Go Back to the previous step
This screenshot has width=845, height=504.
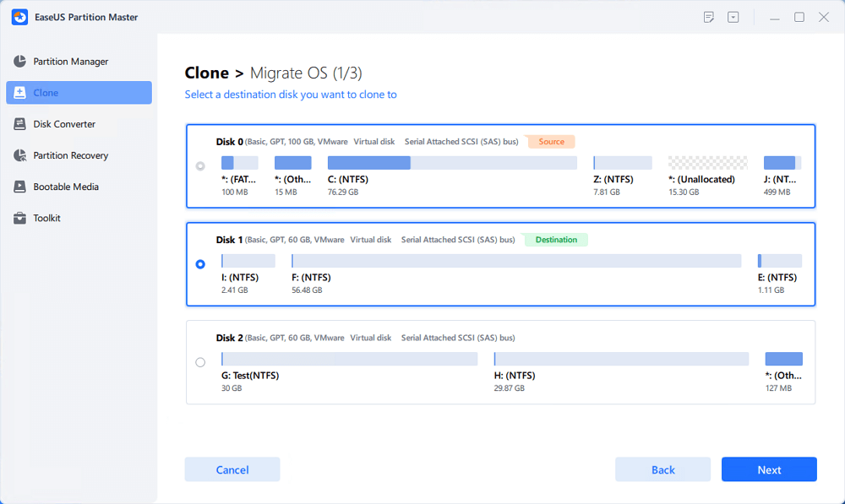click(x=662, y=469)
